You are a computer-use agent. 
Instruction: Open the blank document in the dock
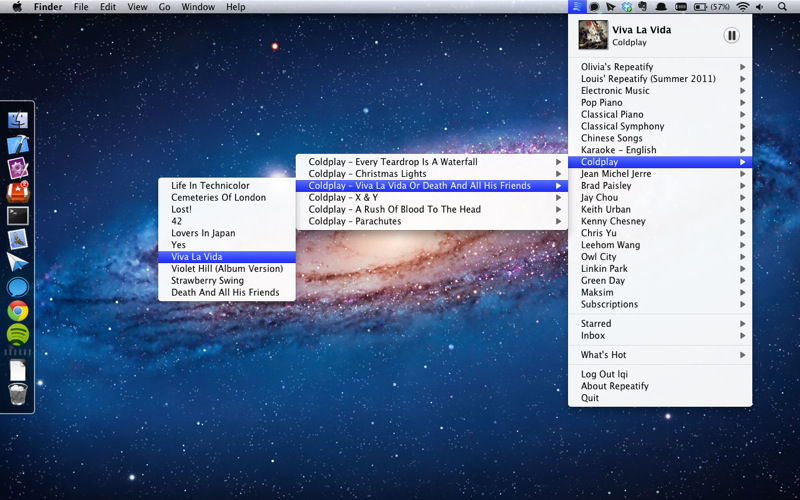click(x=18, y=370)
